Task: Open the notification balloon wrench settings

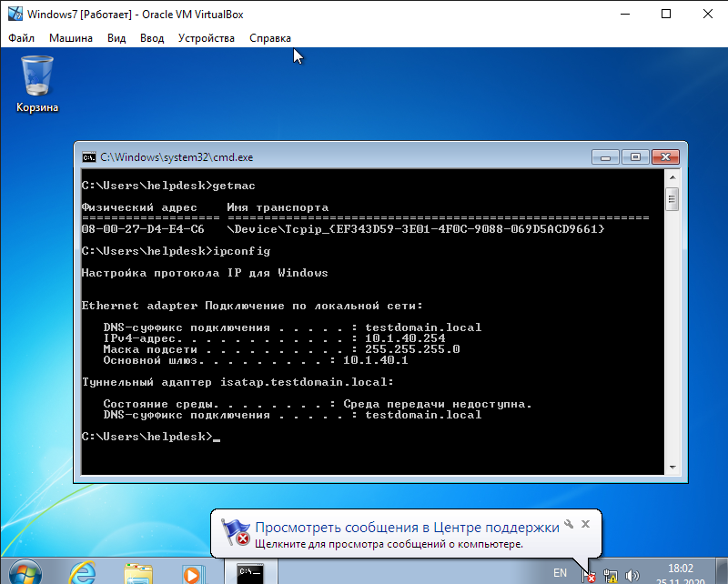Action: point(569,524)
